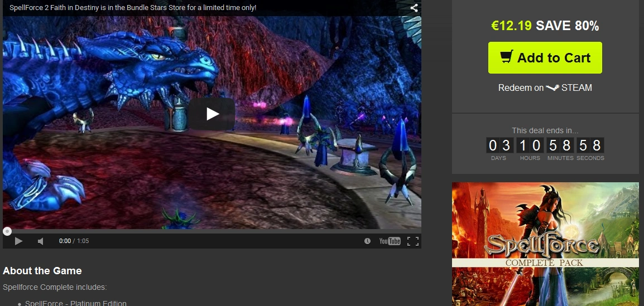Click the video progress bar scrubber handle

[7, 231]
